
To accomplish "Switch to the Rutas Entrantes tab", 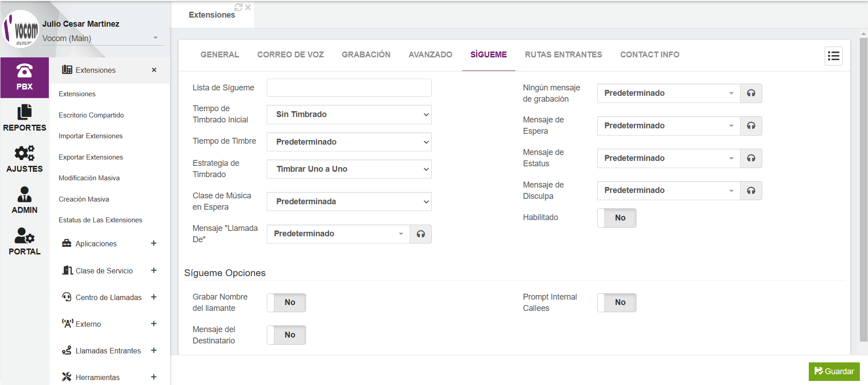I will [563, 55].
